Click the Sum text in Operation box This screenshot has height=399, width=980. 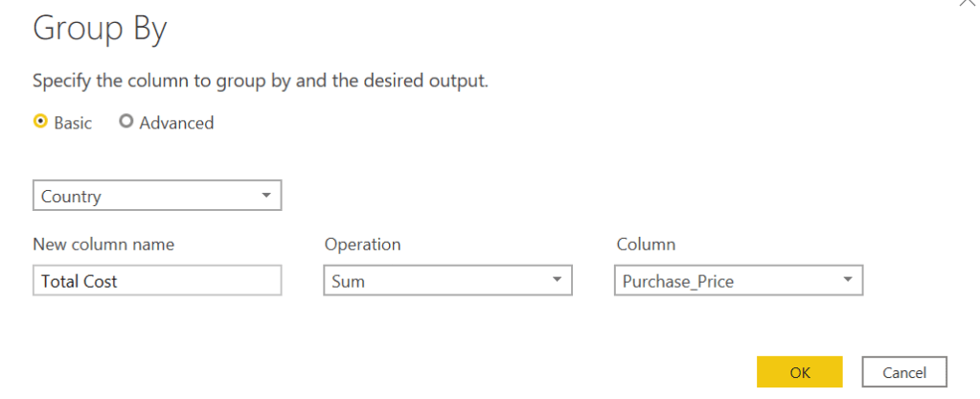coord(348,281)
